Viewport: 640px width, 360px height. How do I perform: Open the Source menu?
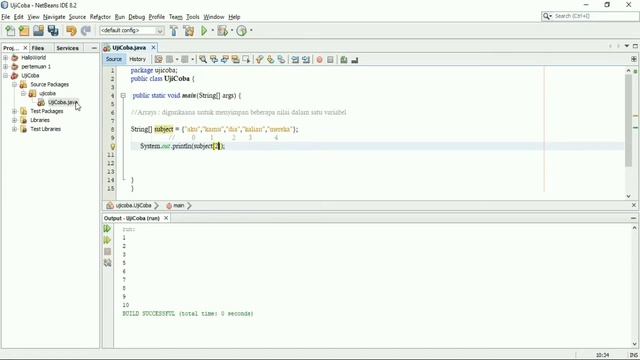tap(77, 17)
